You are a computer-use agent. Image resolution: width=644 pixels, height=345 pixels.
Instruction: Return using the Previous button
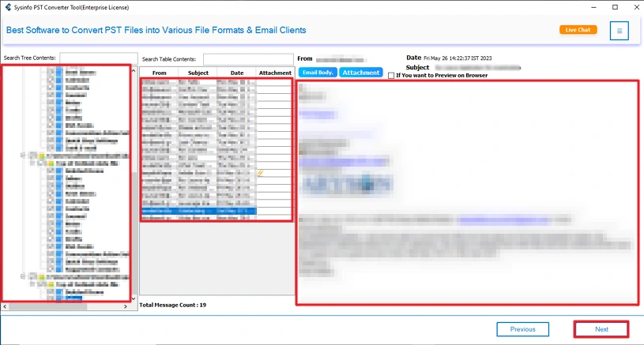pos(522,329)
